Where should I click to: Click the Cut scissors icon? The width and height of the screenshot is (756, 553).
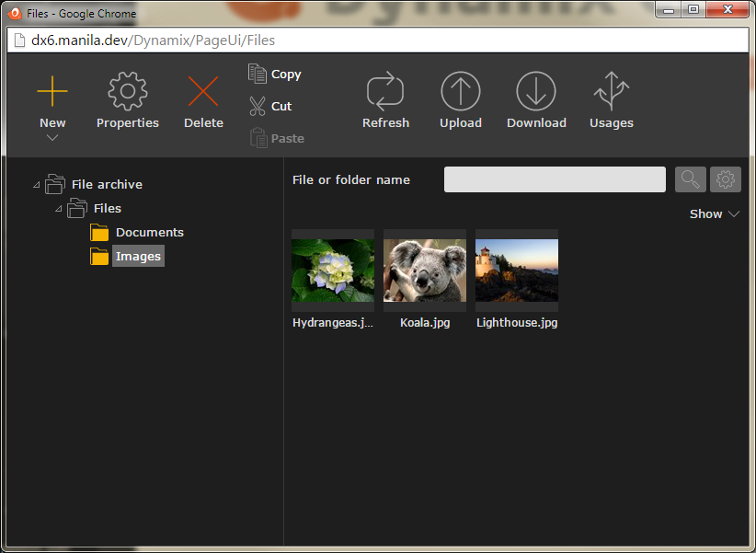tap(258, 107)
